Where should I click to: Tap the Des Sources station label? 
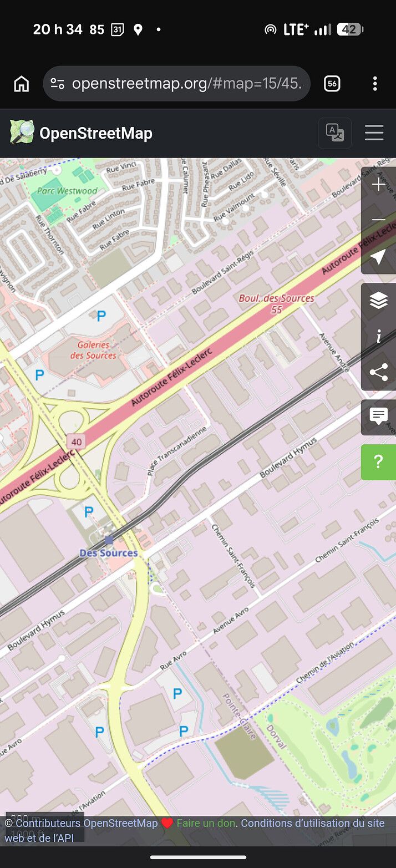[x=109, y=553]
